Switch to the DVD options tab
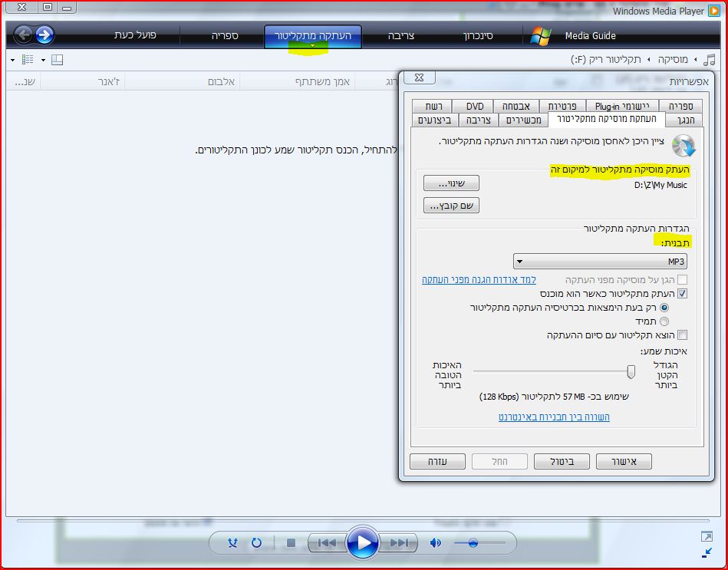Screen dimensions: 728x570 [x=475, y=107]
